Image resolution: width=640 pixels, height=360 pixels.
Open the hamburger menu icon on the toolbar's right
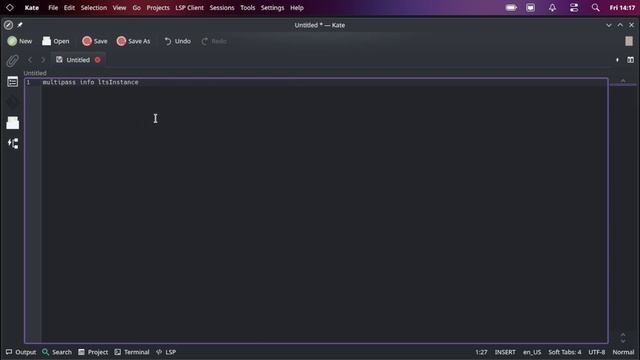629,41
